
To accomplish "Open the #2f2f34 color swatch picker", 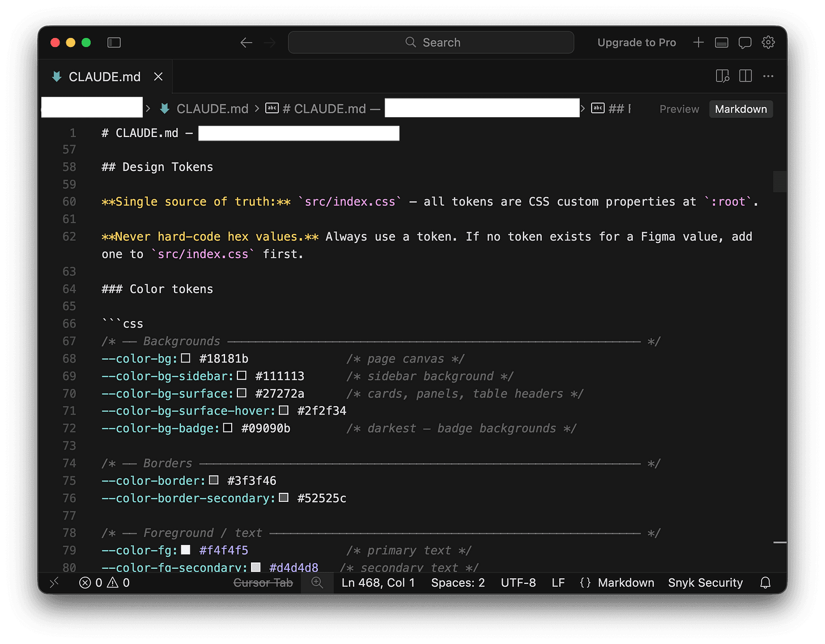I will [x=283, y=411].
